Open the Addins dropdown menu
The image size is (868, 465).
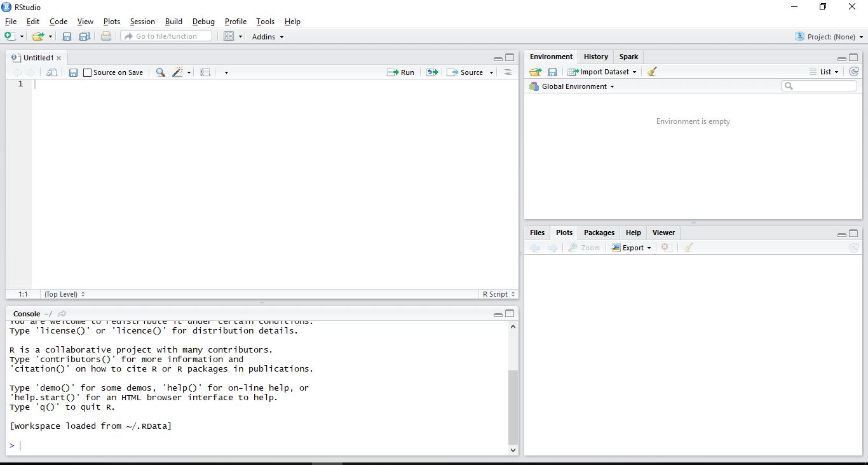(x=268, y=37)
